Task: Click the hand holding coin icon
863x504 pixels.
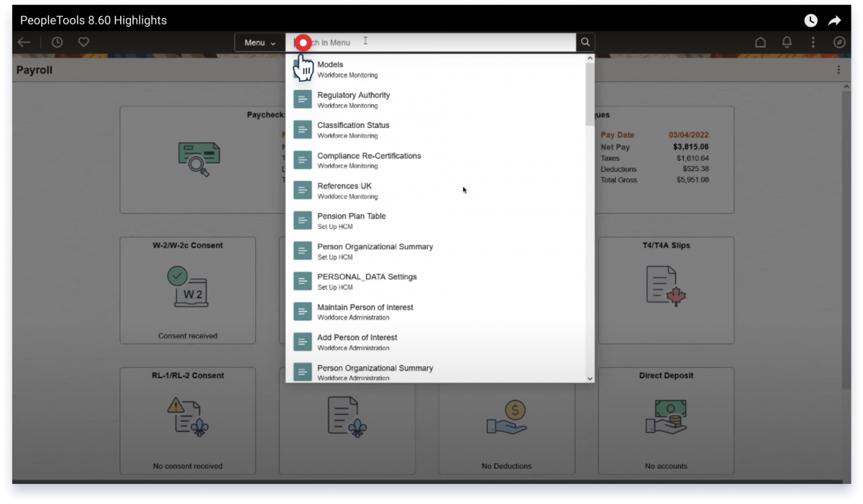Action: [507, 417]
